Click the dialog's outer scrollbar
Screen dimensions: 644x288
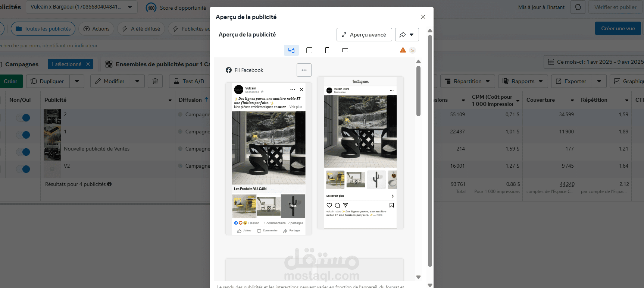430,151
